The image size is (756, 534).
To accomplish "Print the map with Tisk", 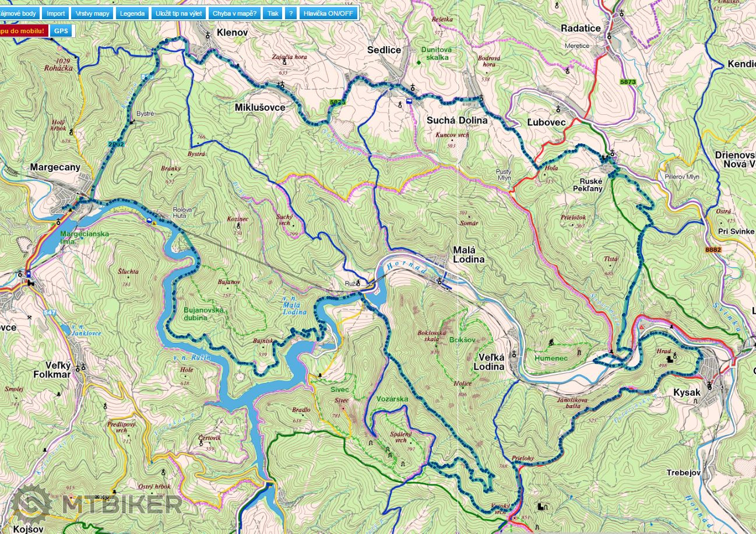I will pyautogui.click(x=273, y=13).
